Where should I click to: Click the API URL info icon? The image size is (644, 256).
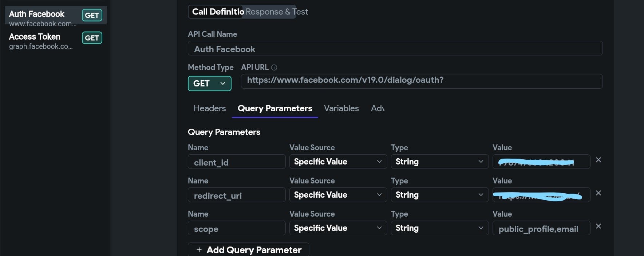(x=274, y=67)
